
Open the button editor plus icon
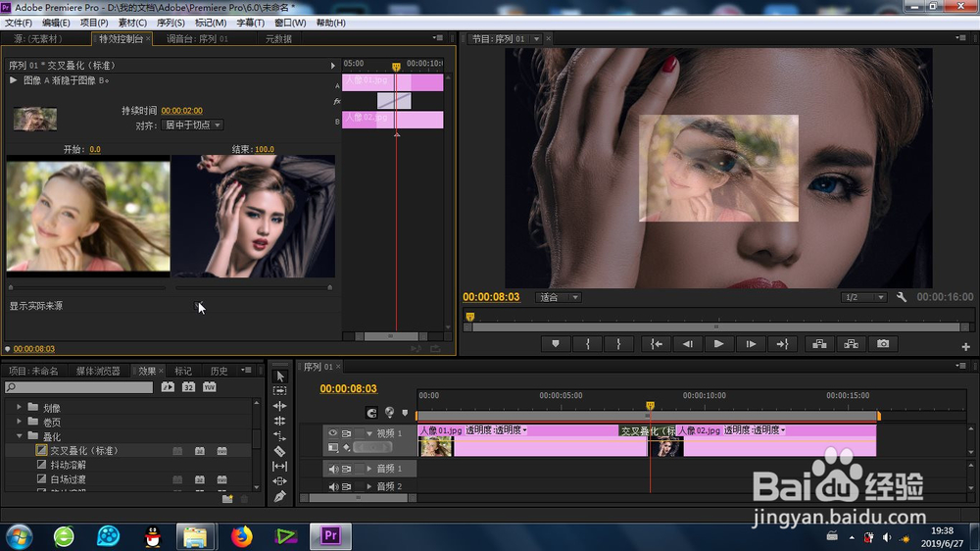tap(965, 346)
